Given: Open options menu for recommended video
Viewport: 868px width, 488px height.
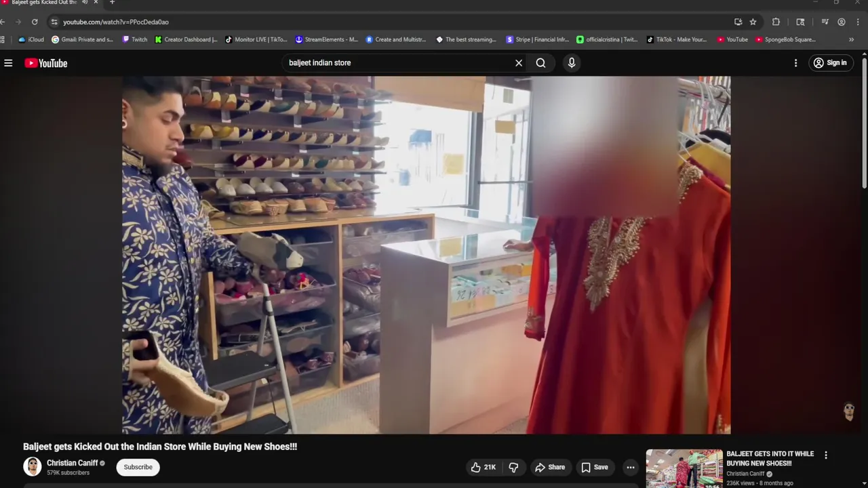Looking at the screenshot, I should (826, 455).
